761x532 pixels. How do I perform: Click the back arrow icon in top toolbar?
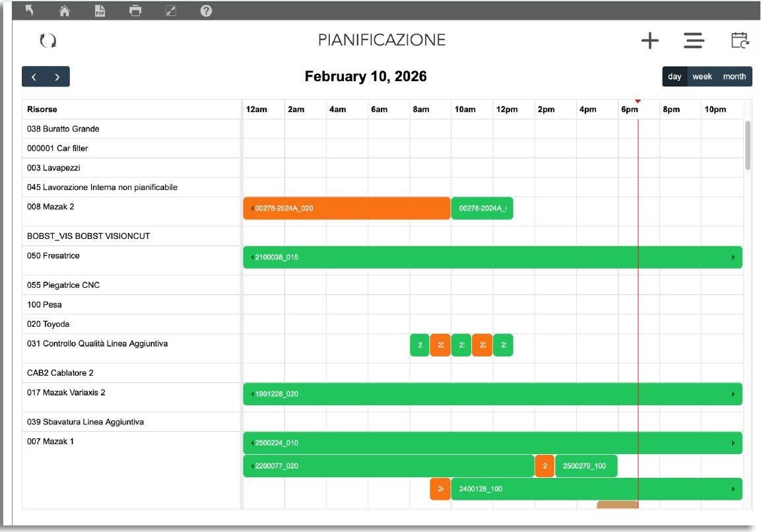[x=30, y=10]
